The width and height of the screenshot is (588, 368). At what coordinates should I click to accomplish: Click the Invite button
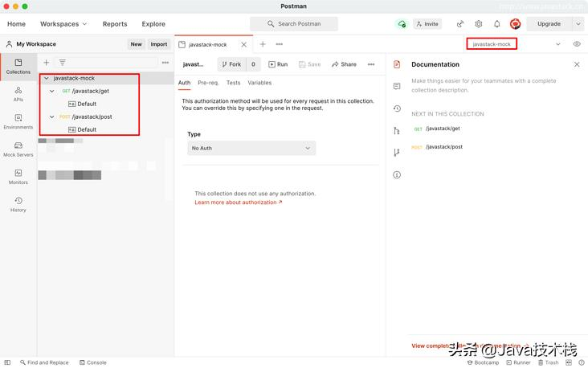coord(427,23)
